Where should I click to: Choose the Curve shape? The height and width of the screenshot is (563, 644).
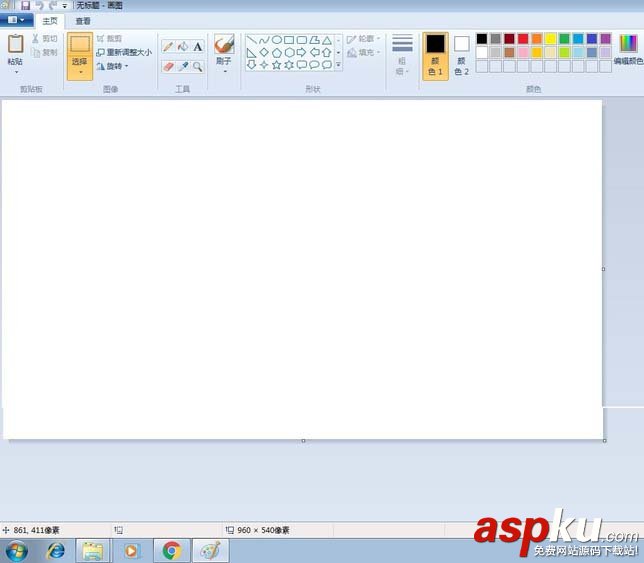pos(264,40)
